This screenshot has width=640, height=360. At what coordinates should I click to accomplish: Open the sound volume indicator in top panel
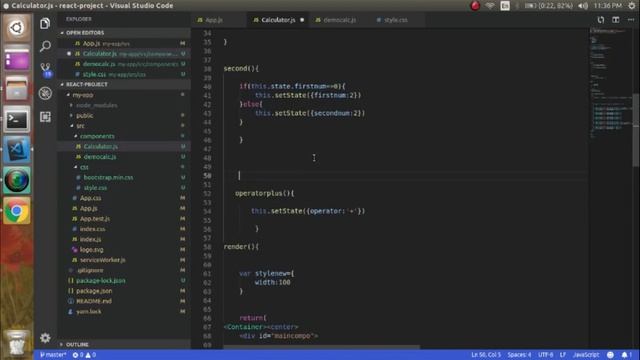click(583, 6)
